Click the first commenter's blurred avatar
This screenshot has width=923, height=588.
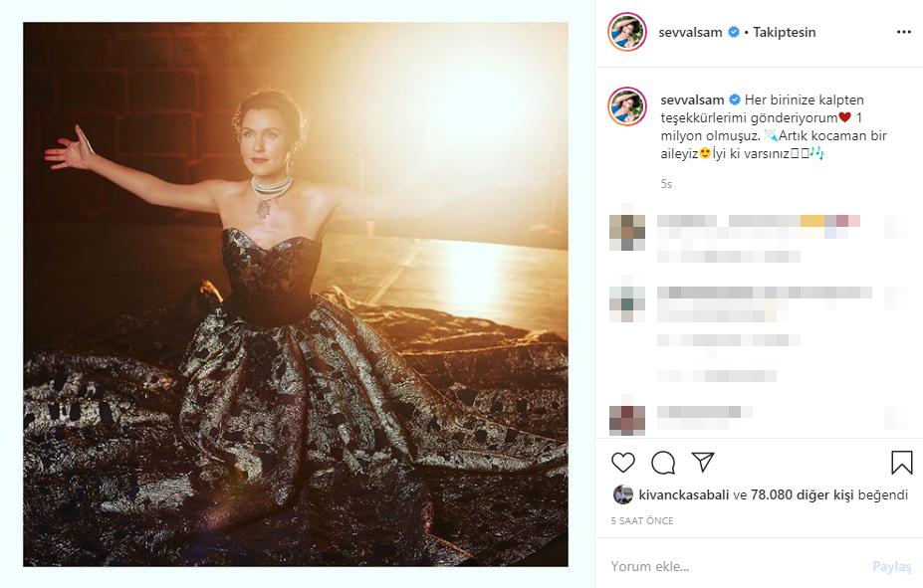pos(627,231)
